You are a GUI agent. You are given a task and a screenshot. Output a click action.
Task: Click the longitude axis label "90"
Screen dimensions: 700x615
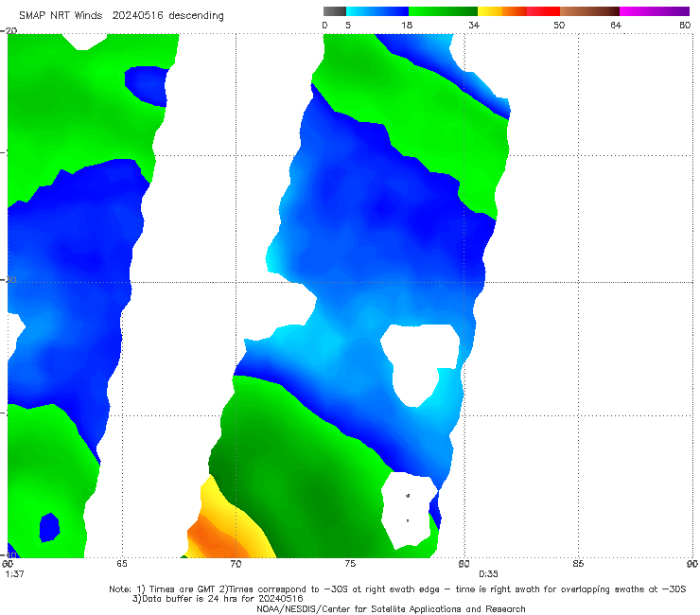pos(692,564)
